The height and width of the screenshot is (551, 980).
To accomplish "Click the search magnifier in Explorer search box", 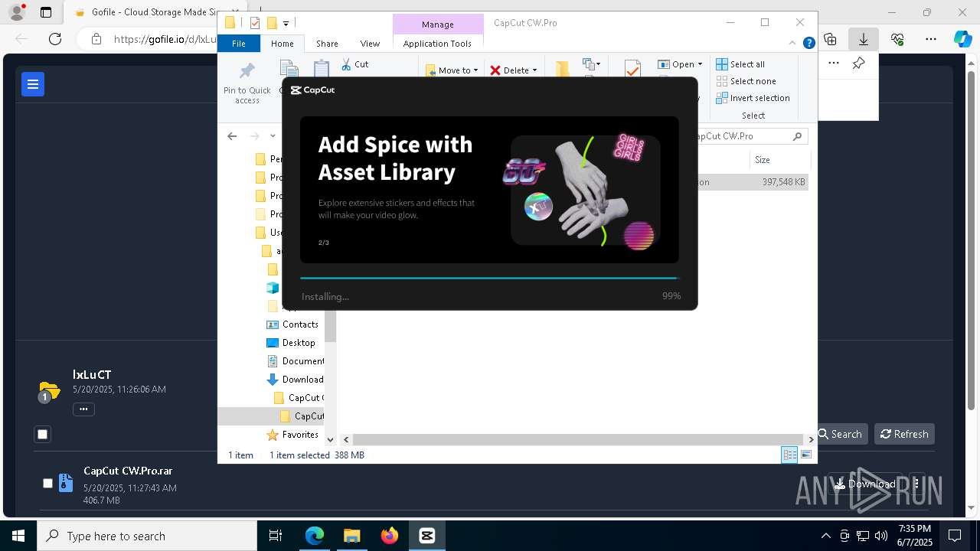I will (x=797, y=136).
